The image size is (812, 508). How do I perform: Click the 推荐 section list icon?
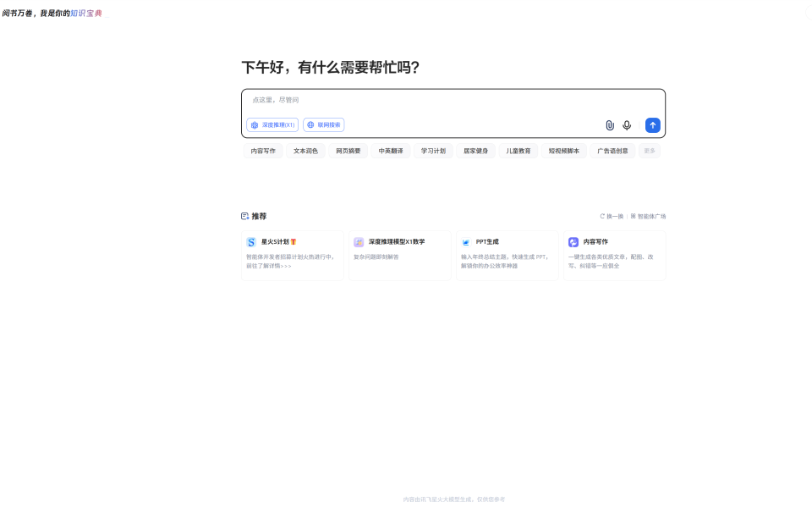[245, 216]
